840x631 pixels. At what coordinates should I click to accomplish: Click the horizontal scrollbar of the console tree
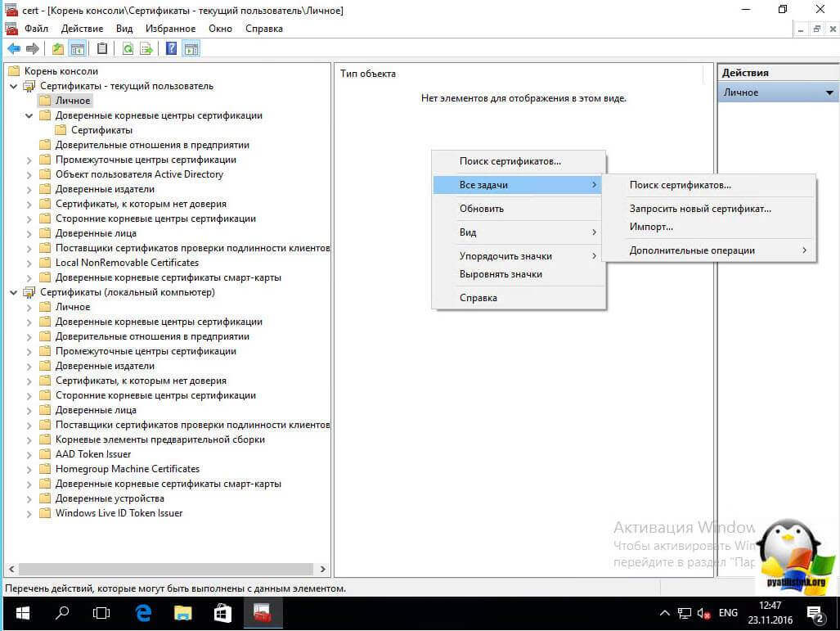tap(164, 569)
